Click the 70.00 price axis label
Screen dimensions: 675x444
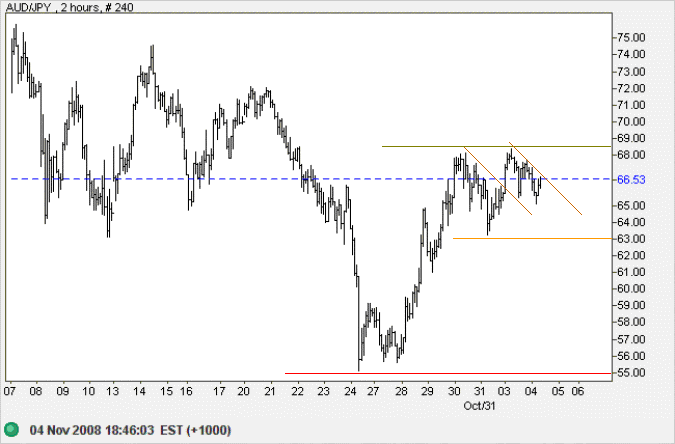pos(631,122)
